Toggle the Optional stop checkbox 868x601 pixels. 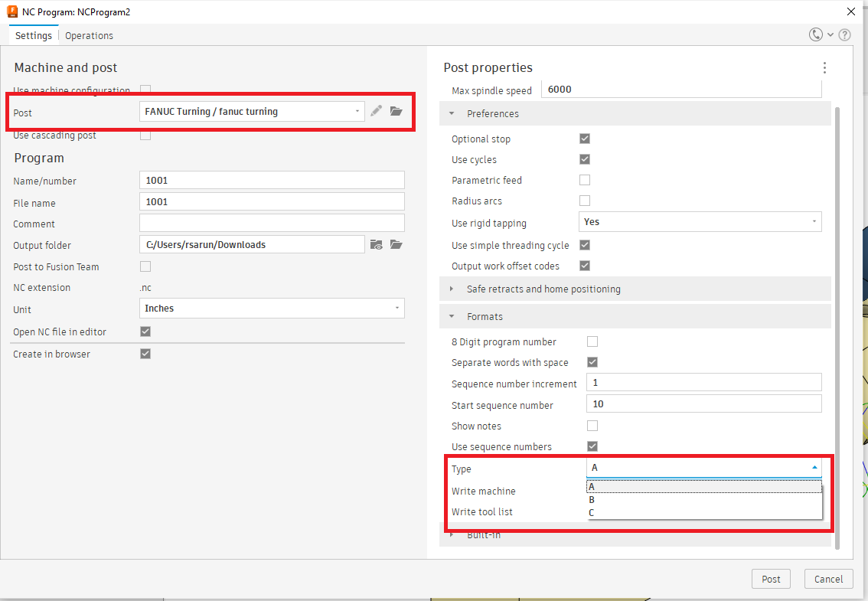(585, 139)
